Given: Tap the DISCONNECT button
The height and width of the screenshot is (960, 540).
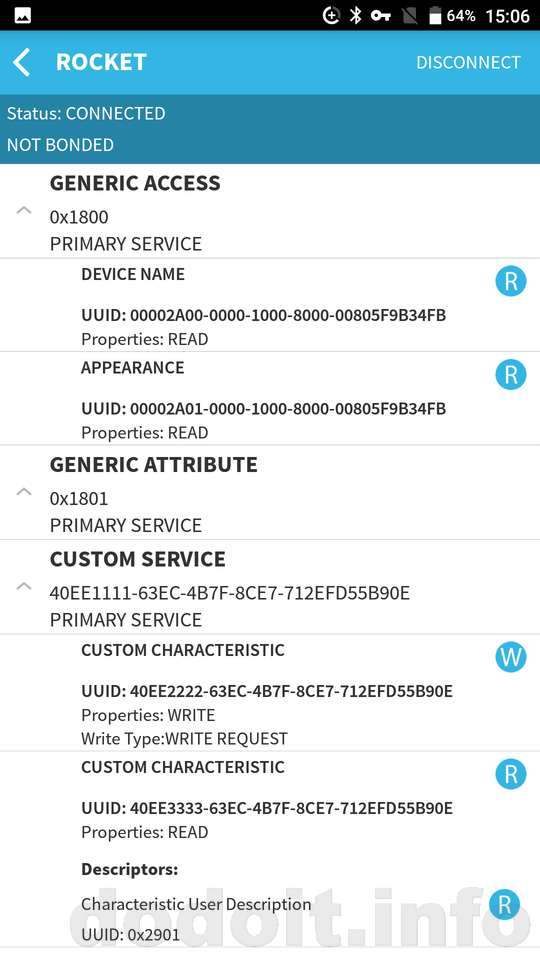Looking at the screenshot, I should (468, 62).
